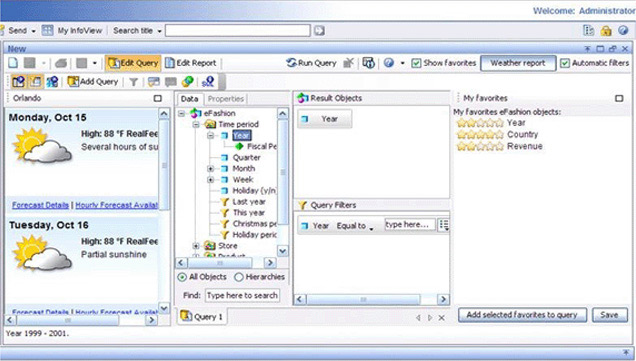The width and height of the screenshot is (636, 361).
Task: Click the list of values icon in filter
Action: click(444, 225)
